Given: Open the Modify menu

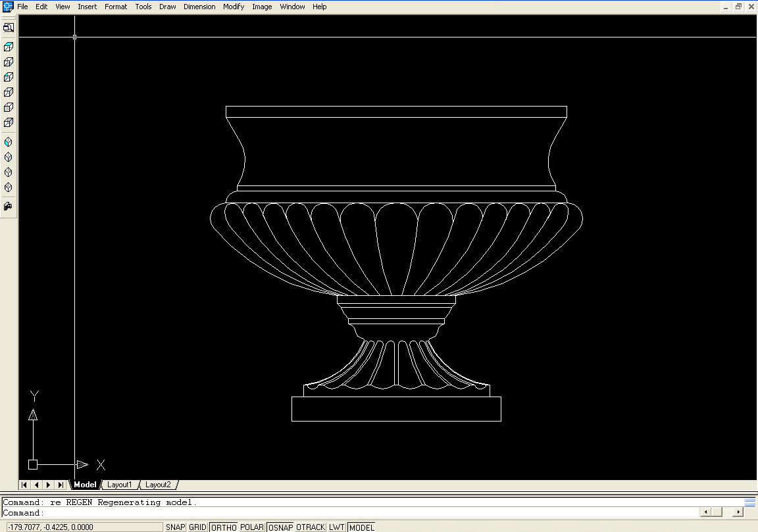Looking at the screenshot, I should (x=233, y=7).
